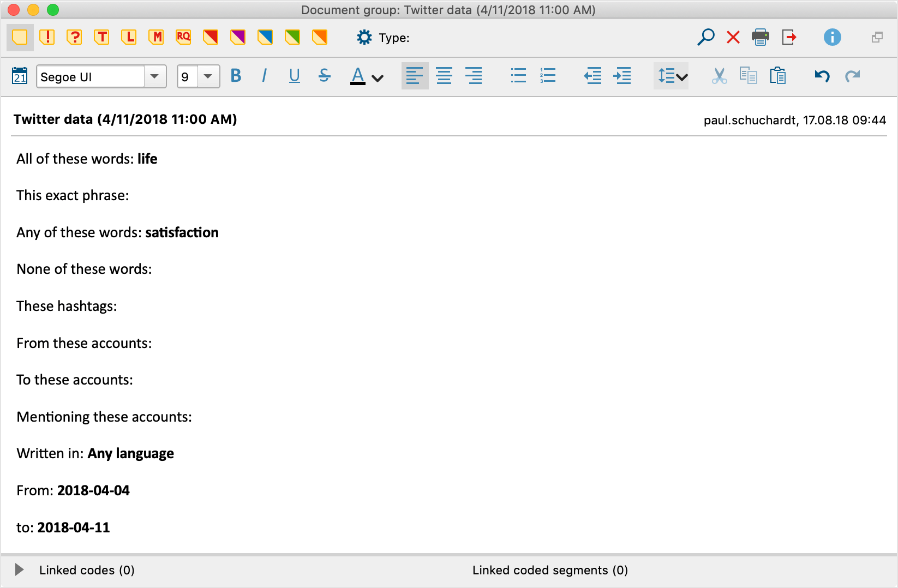Decrease paragraph indent
Screen dimensions: 898x588
[592, 76]
